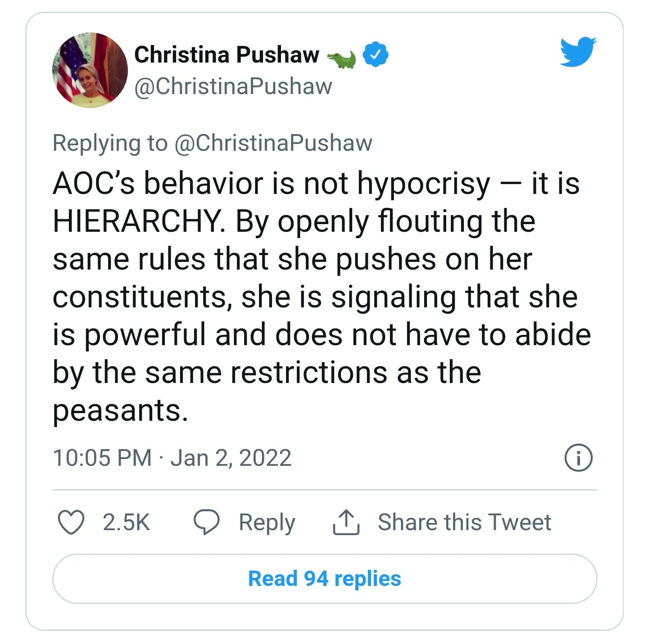Click the Twitter bird logo

pyautogui.click(x=578, y=52)
